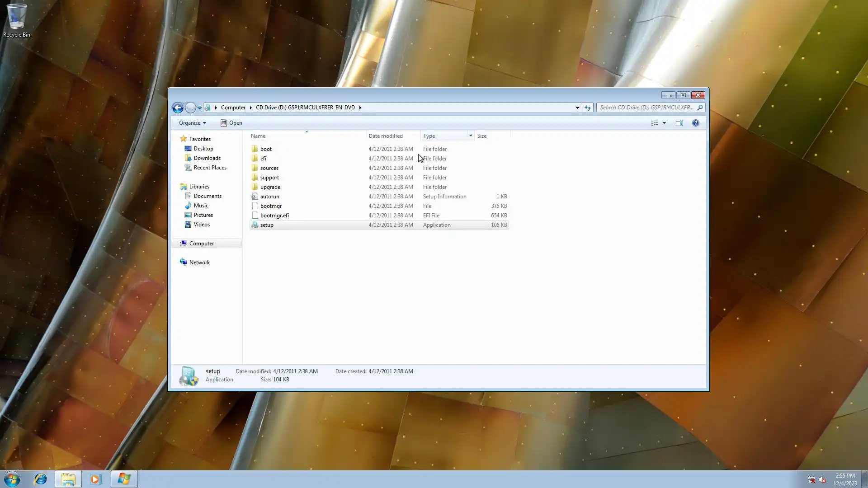868x488 pixels.
Task: Click the Open toolbar button
Action: [x=231, y=123]
